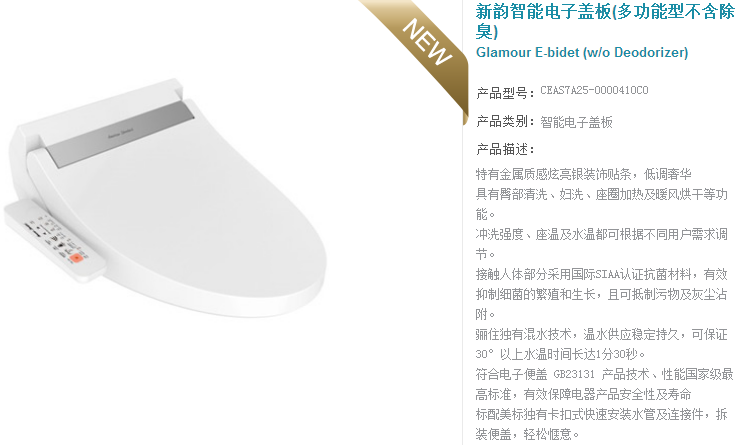The image size is (737, 445).
Task: Click the side control panel of bidet
Action: [55, 240]
